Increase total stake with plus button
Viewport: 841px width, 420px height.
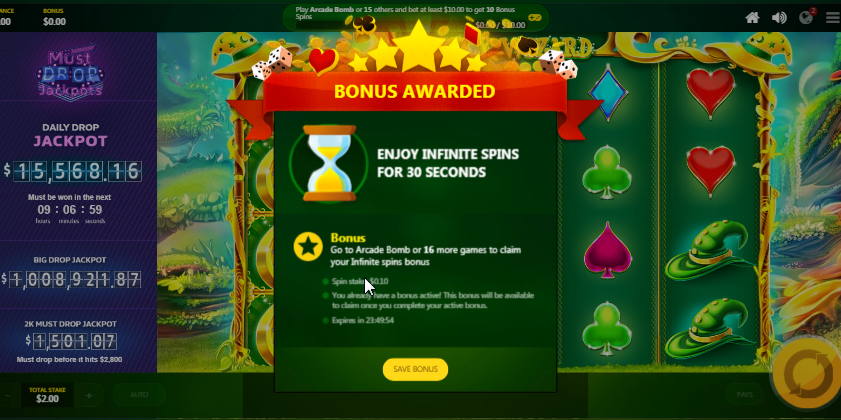(x=89, y=395)
